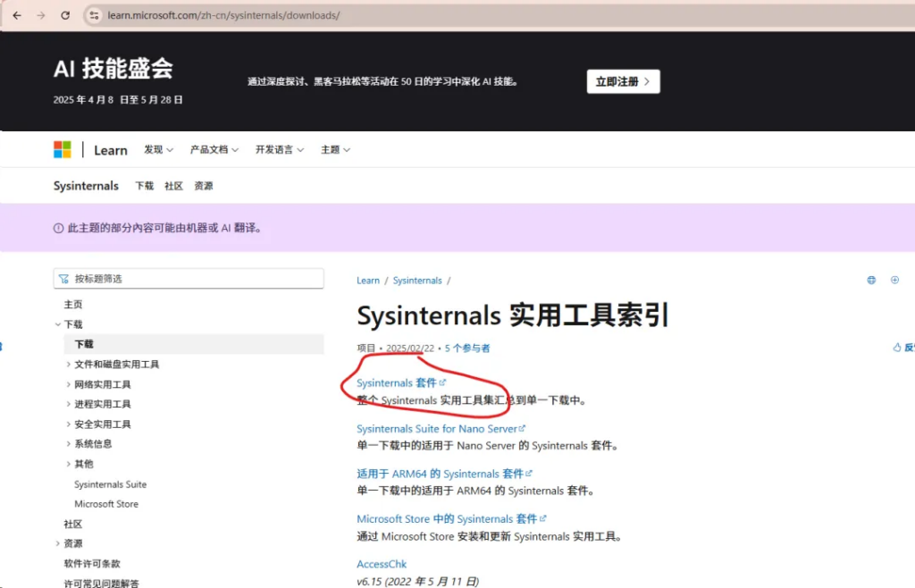Click the Sysinternals header title
915x588 pixels.
coord(86,186)
